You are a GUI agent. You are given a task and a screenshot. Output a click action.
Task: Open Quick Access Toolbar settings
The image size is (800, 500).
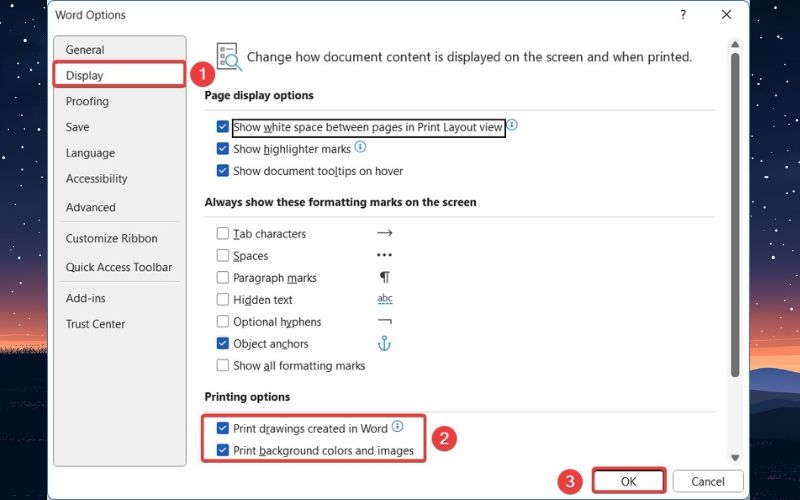click(119, 267)
